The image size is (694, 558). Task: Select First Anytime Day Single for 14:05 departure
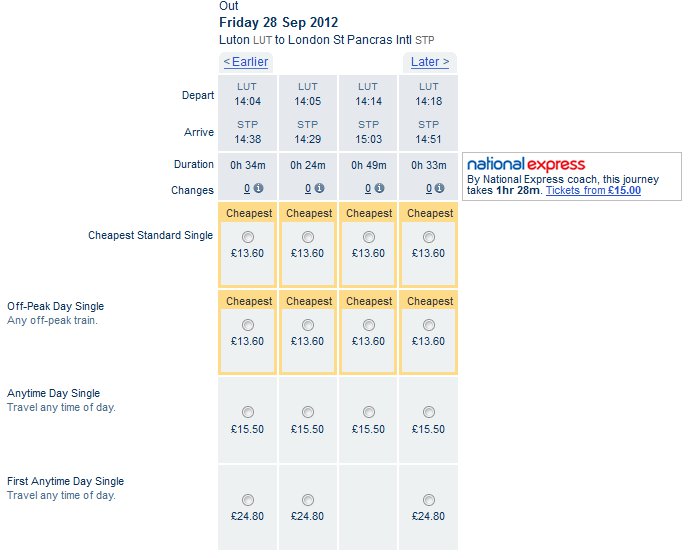[x=308, y=500]
